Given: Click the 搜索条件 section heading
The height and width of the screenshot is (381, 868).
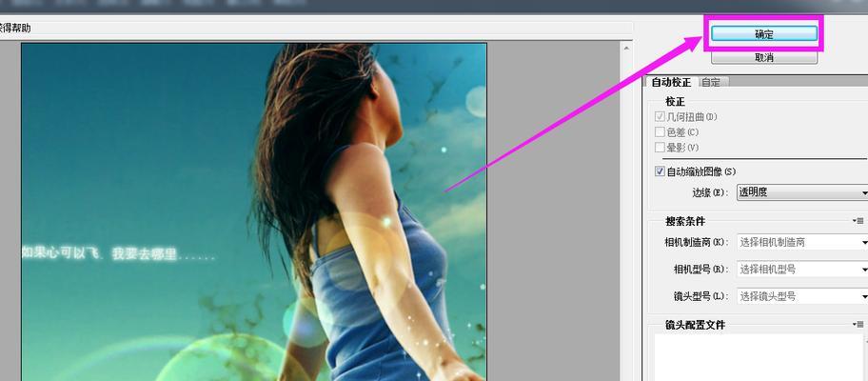Looking at the screenshot, I should pyautogui.click(x=685, y=221).
